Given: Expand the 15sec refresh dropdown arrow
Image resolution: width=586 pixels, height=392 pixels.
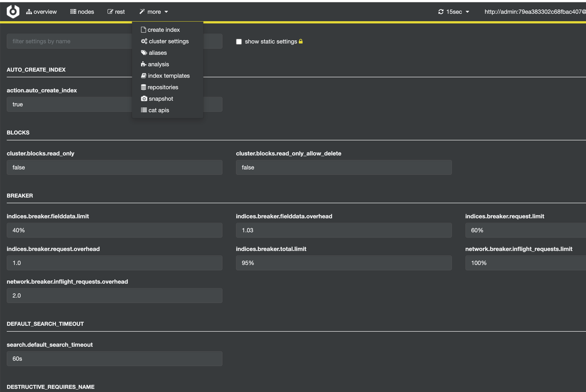Looking at the screenshot, I should [x=467, y=12].
